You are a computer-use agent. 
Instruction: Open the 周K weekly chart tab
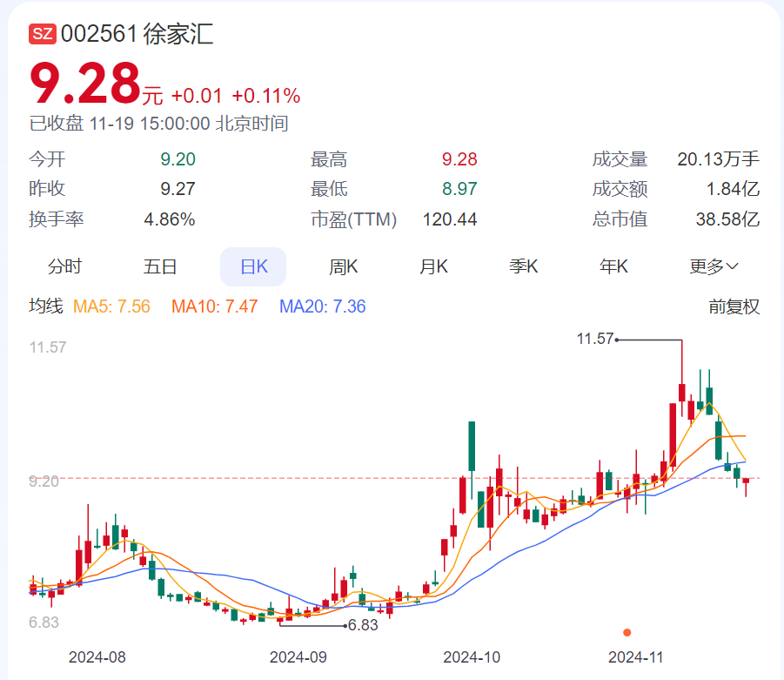[344, 266]
